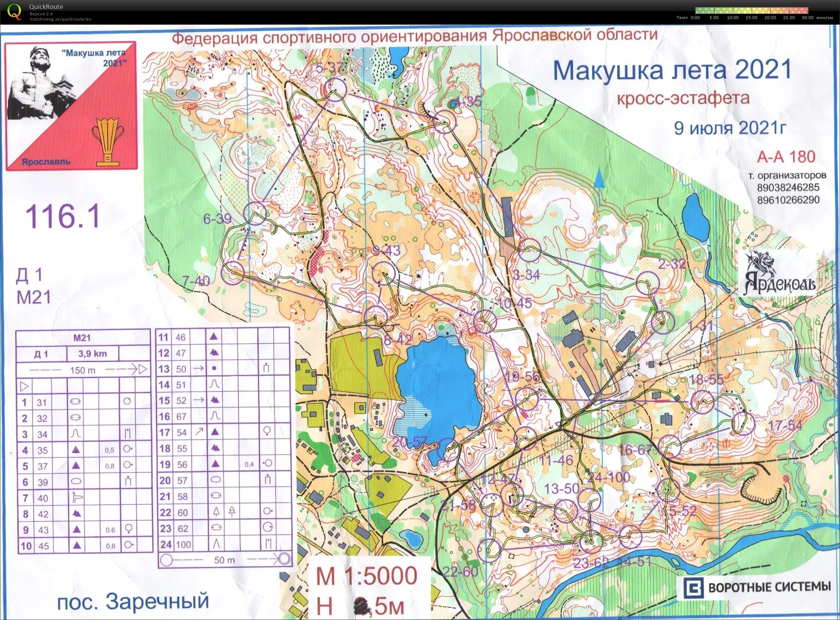Click the control label "8-42"
The image size is (840, 620).
pos(398,340)
